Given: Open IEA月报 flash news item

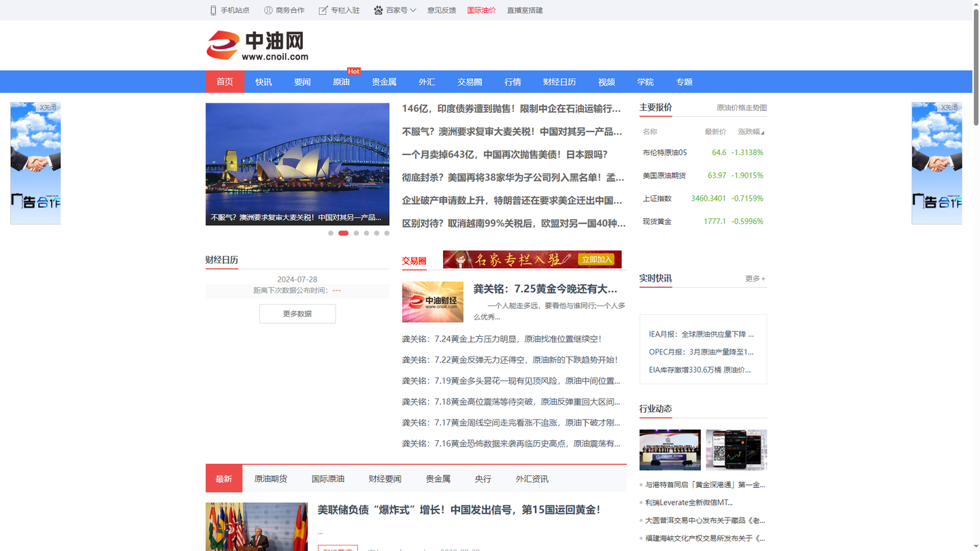Looking at the screenshot, I should click(x=701, y=334).
